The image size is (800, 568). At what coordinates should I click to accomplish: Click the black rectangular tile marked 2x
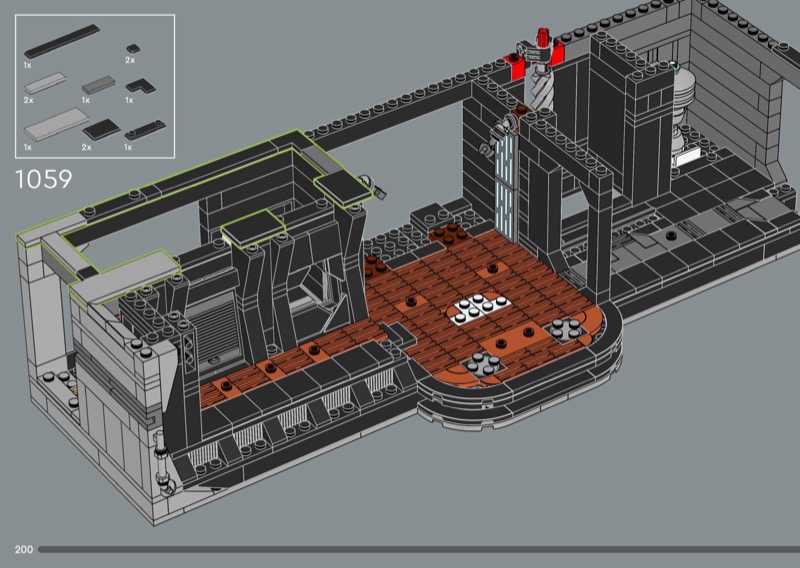101,129
